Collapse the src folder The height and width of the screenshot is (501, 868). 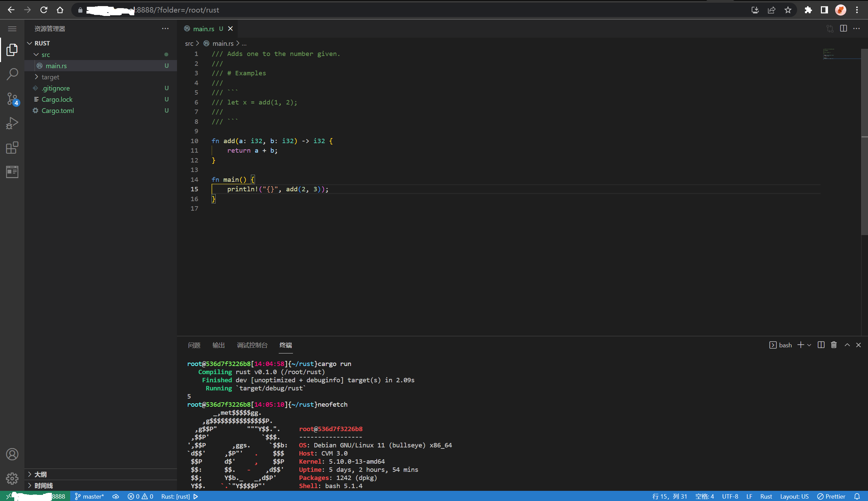tap(45, 55)
